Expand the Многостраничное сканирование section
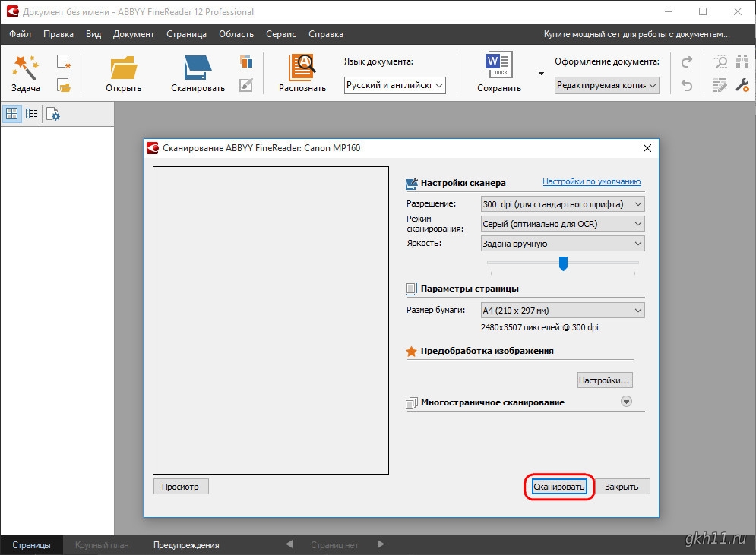 click(x=626, y=402)
